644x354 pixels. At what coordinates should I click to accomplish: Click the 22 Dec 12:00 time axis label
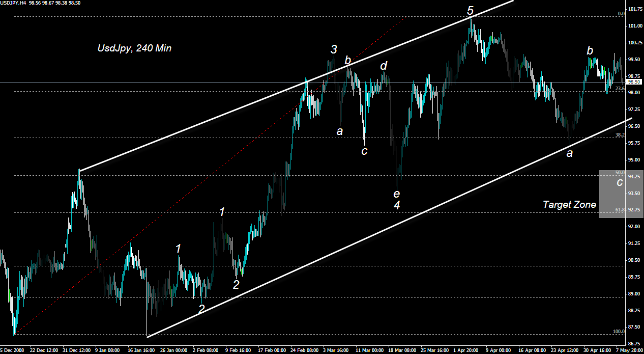pos(46,350)
